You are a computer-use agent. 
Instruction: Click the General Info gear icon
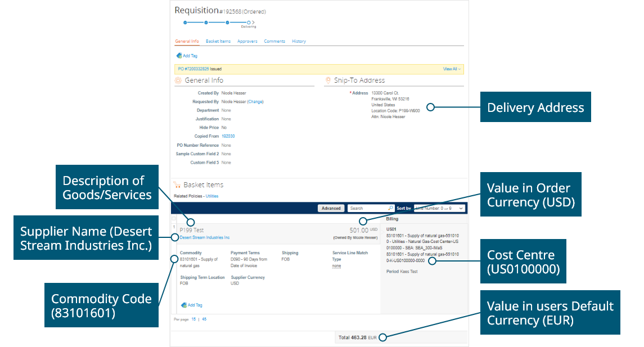tap(178, 80)
